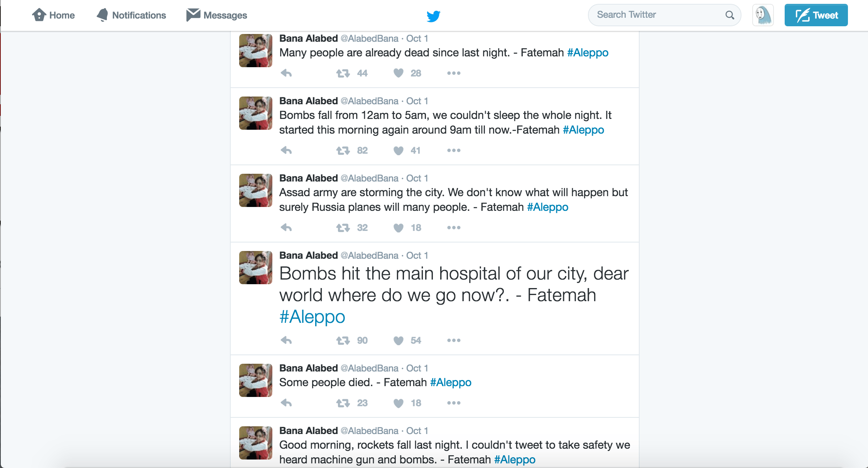Screen dimensions: 868x468
Task: Retweet the 'Bombs fall from 12am' tweet
Action: click(x=343, y=150)
